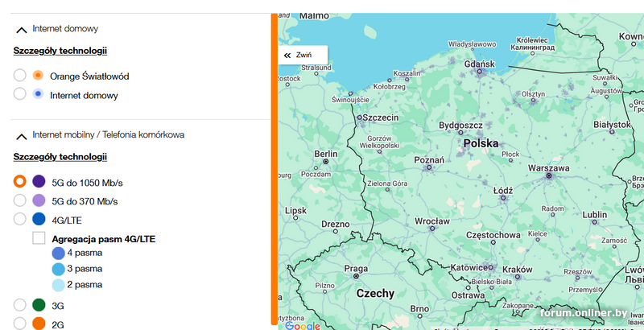This screenshot has width=644, height=330.
Task: Click the Koszalin label on map
Action: (x=407, y=73)
